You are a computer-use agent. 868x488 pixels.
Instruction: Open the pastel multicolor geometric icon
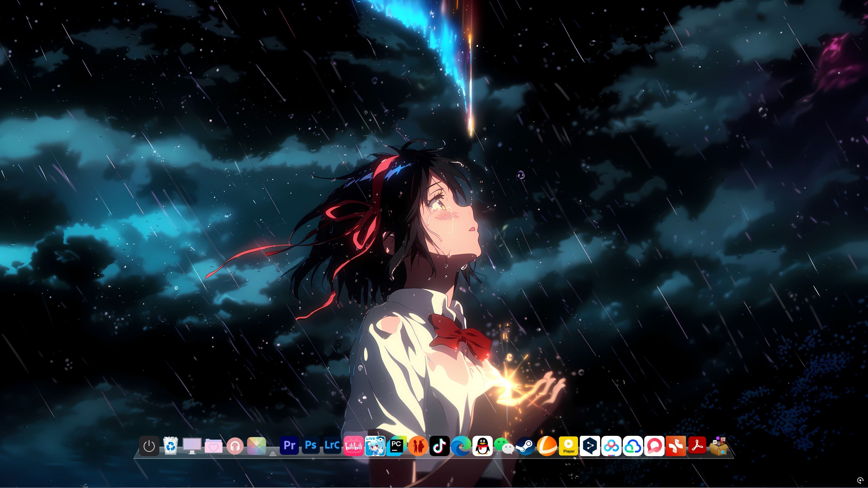click(256, 446)
